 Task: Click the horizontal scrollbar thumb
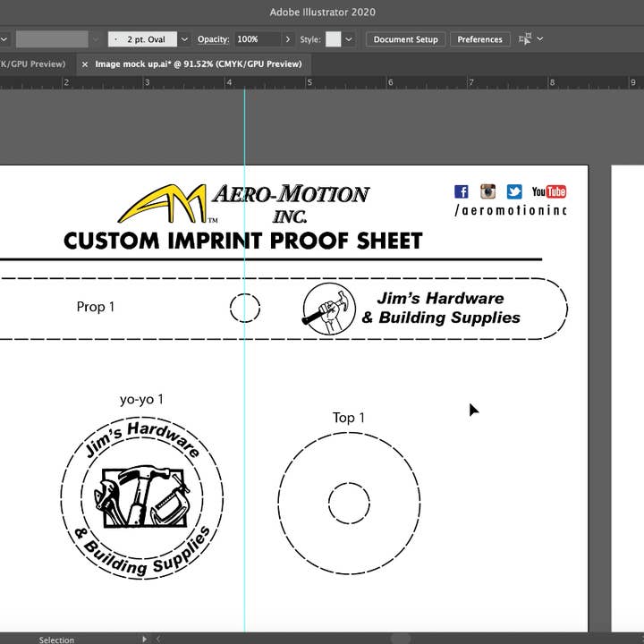pyautogui.click(x=400, y=639)
